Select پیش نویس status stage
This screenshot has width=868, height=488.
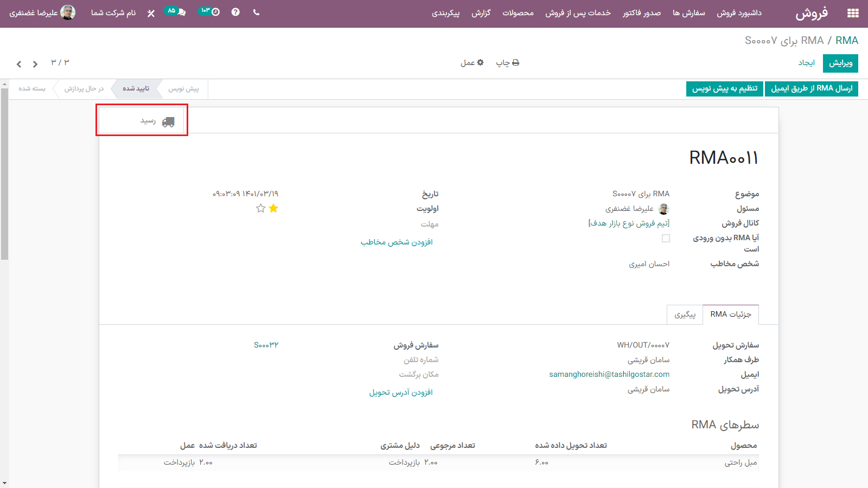(x=183, y=88)
